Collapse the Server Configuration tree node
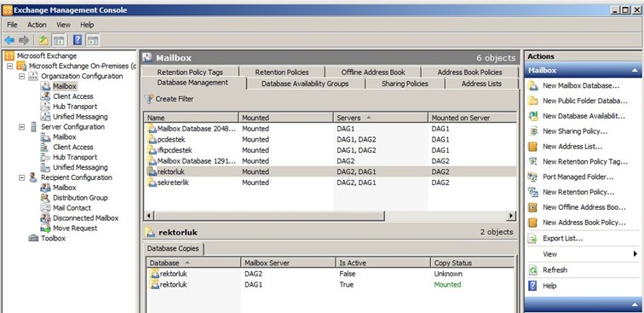 (22, 127)
